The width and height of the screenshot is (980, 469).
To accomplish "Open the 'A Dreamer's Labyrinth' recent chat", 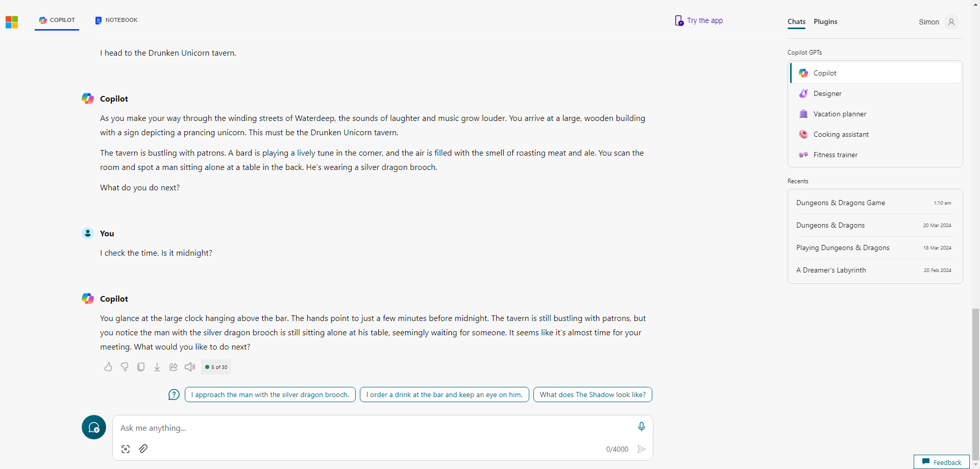I will point(875,270).
